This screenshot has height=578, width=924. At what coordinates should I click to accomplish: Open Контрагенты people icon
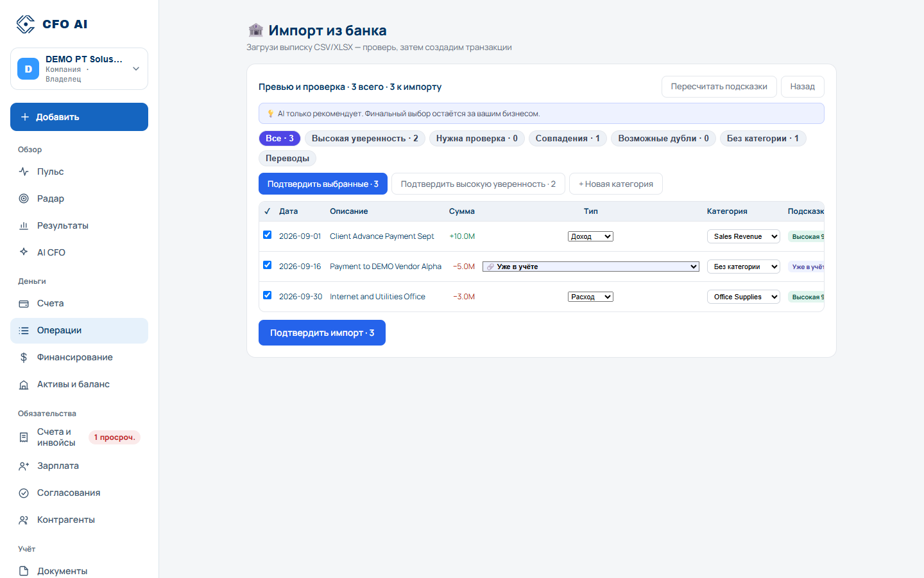24,520
